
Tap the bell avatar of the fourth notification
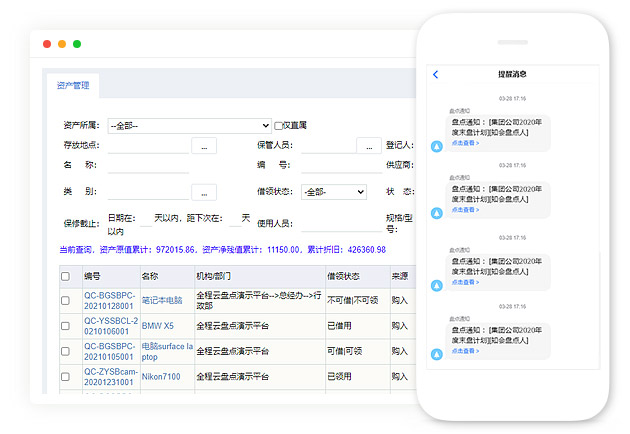pyautogui.click(x=437, y=354)
